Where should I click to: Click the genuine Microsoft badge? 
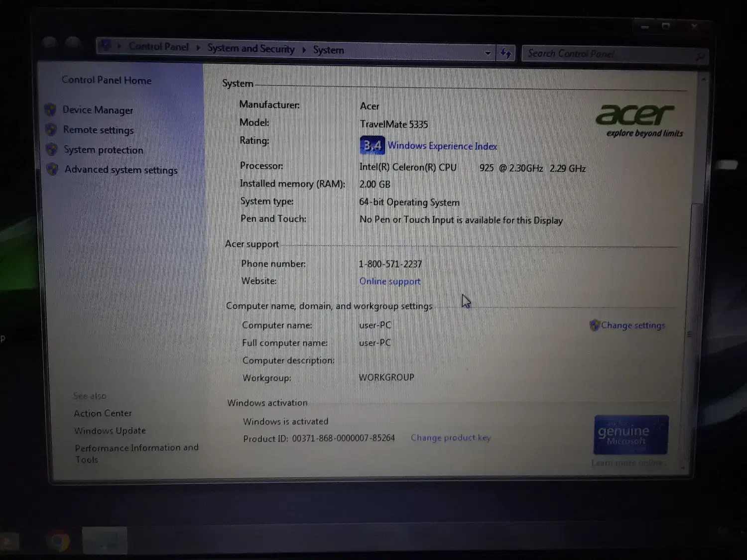click(x=630, y=435)
